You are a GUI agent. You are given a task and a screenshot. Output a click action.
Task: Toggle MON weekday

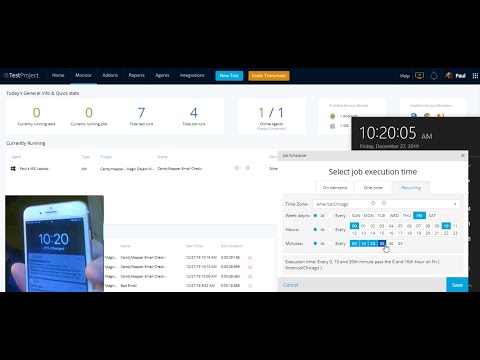369,216
